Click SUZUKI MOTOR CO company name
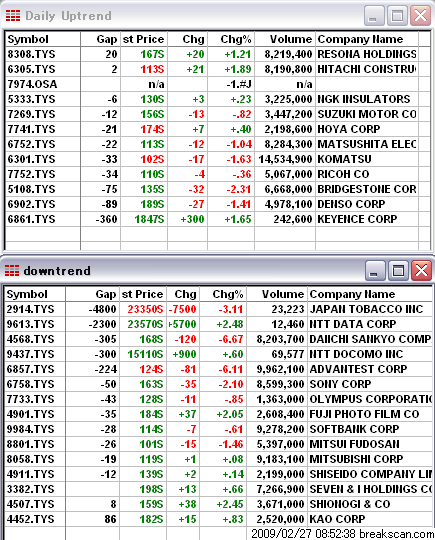 [x=367, y=114]
